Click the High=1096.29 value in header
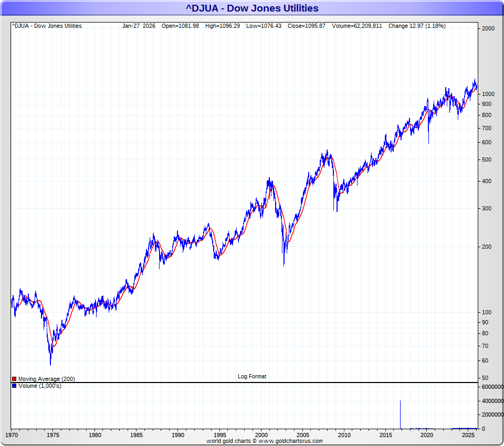 pyautogui.click(x=223, y=26)
